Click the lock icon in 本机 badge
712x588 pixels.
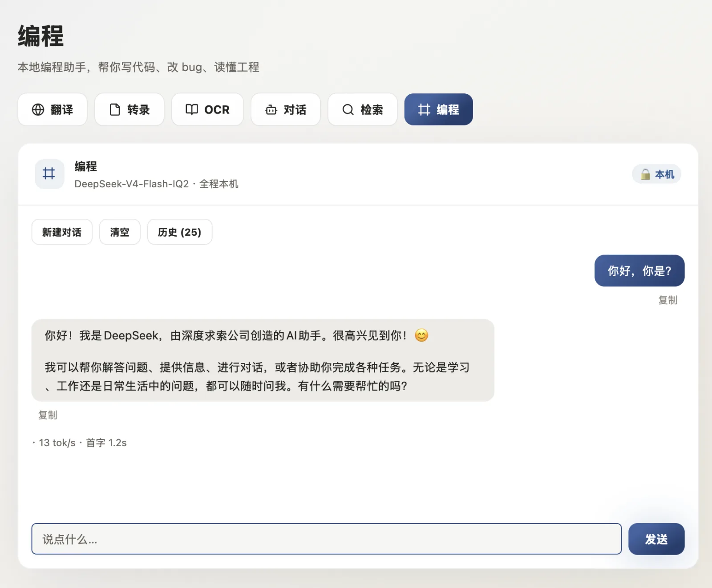(x=645, y=174)
